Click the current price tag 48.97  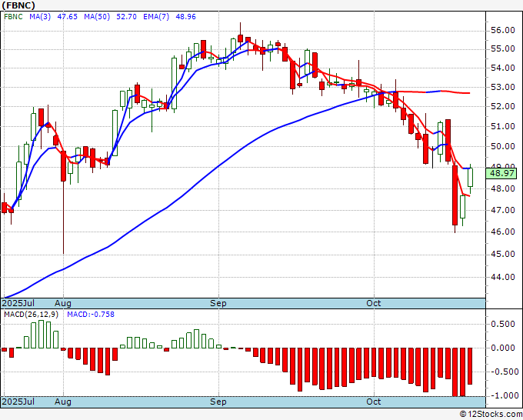click(501, 174)
